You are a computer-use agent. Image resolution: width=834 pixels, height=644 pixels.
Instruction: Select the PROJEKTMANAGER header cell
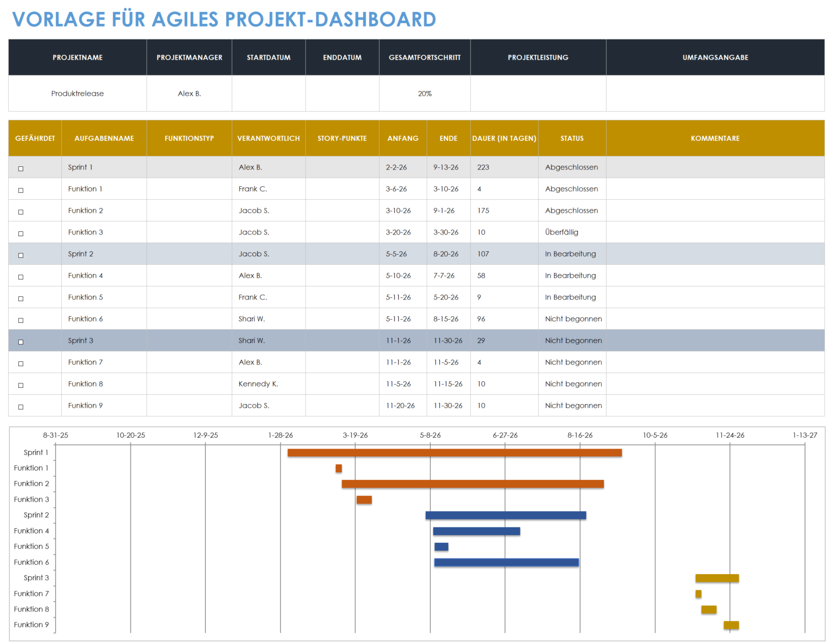pos(190,57)
